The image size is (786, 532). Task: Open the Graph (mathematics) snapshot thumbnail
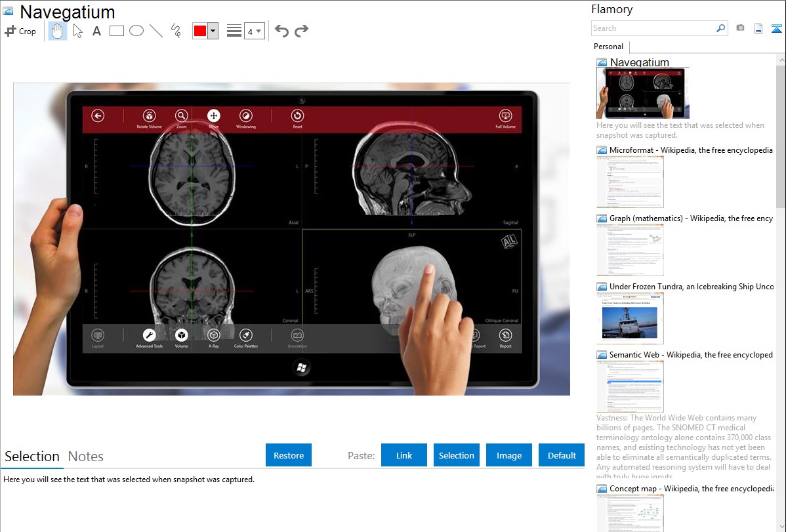tap(630, 250)
